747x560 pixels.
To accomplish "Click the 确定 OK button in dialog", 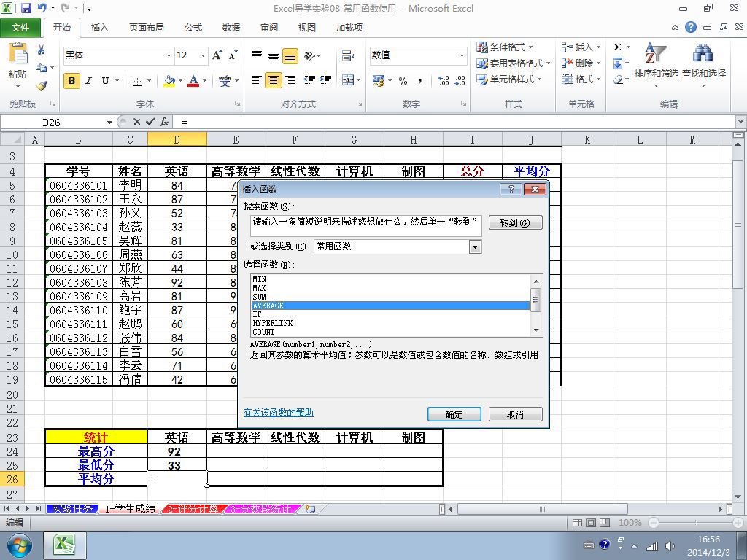I will 454,414.
